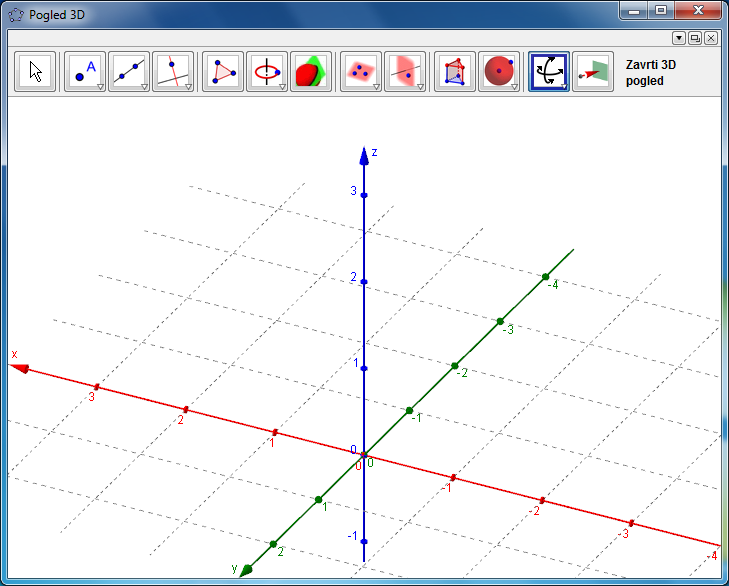Maximize the Pogled 3D window
Image resolution: width=729 pixels, height=586 pixels.
coord(661,11)
